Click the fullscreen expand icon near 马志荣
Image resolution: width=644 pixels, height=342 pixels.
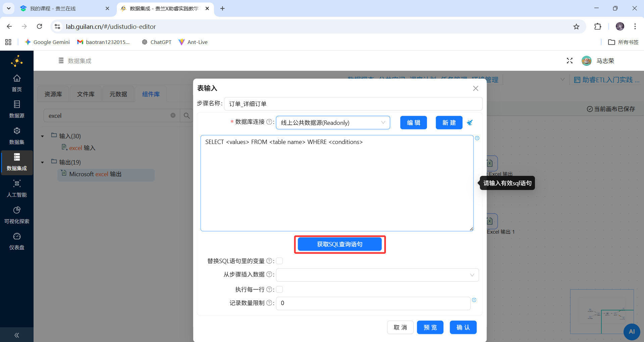569,61
